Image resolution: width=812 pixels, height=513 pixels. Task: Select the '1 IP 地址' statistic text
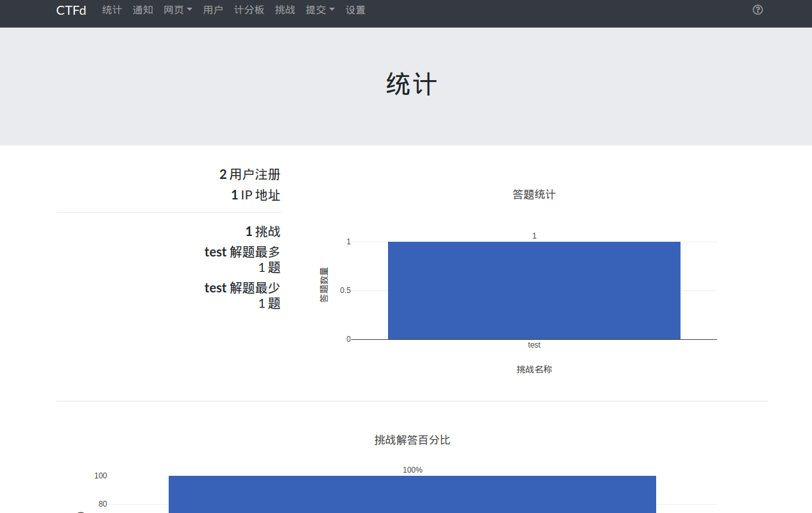[x=256, y=195]
